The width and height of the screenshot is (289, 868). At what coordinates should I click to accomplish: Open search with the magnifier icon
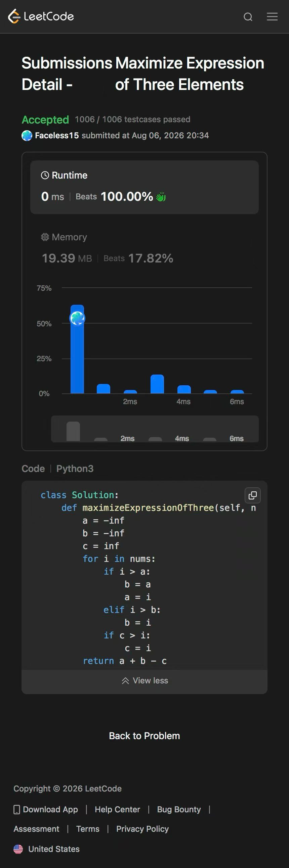(x=248, y=17)
